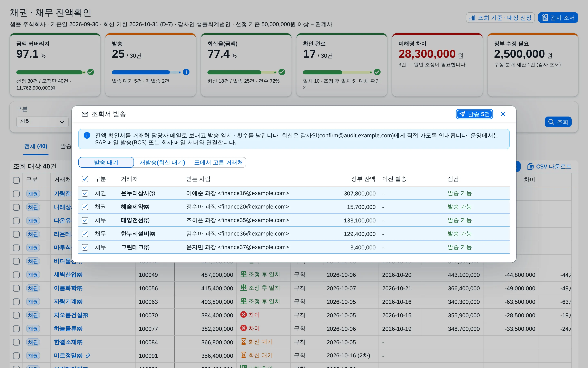Click the 조회 search button
Screen dimensions: 588x368
pos(558,122)
